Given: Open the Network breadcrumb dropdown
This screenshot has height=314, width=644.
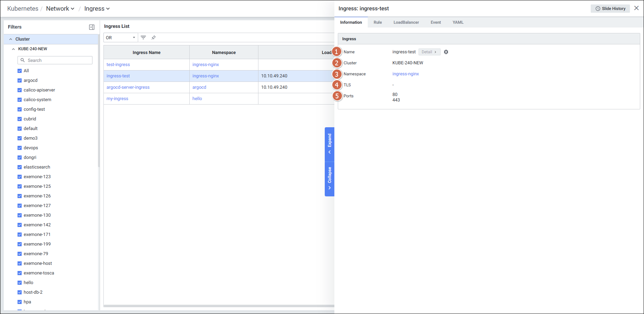Looking at the screenshot, I should [x=60, y=9].
